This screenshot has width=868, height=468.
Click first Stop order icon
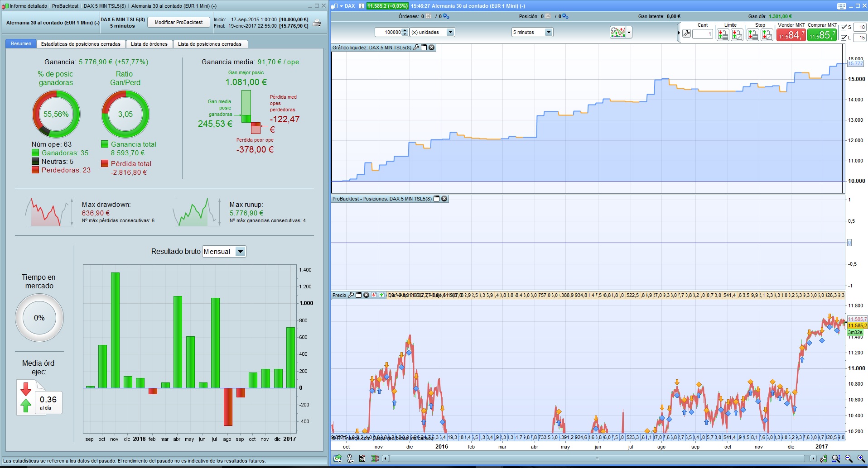tap(753, 34)
